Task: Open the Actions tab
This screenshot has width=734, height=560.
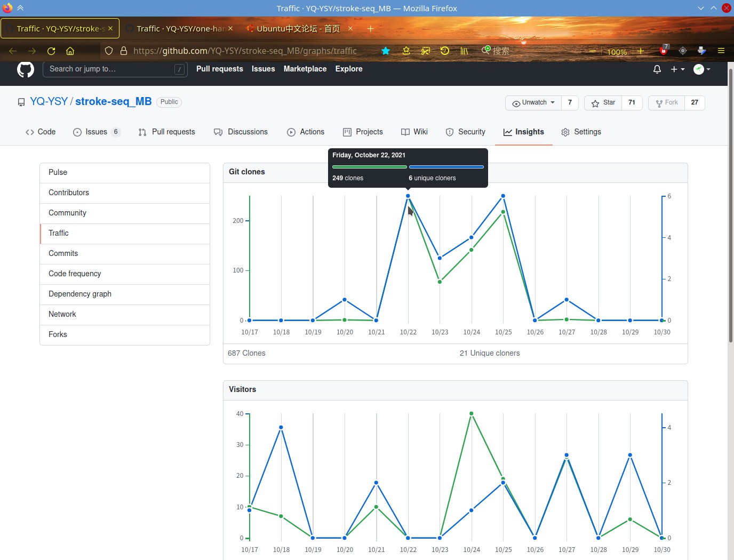Action: coord(306,132)
